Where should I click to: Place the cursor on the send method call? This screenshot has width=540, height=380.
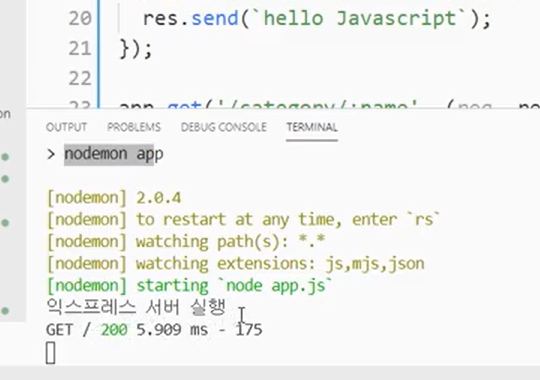(215, 18)
